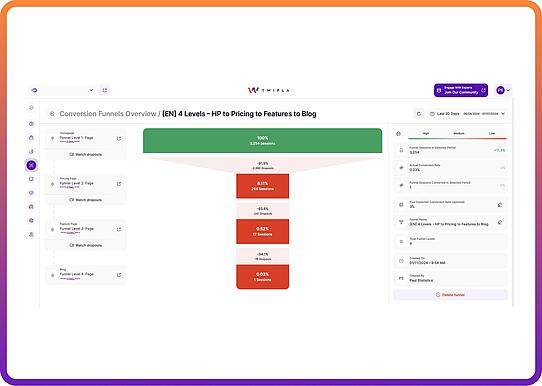Click the Delete funnel button
This screenshot has width=542, height=386.
(450, 295)
